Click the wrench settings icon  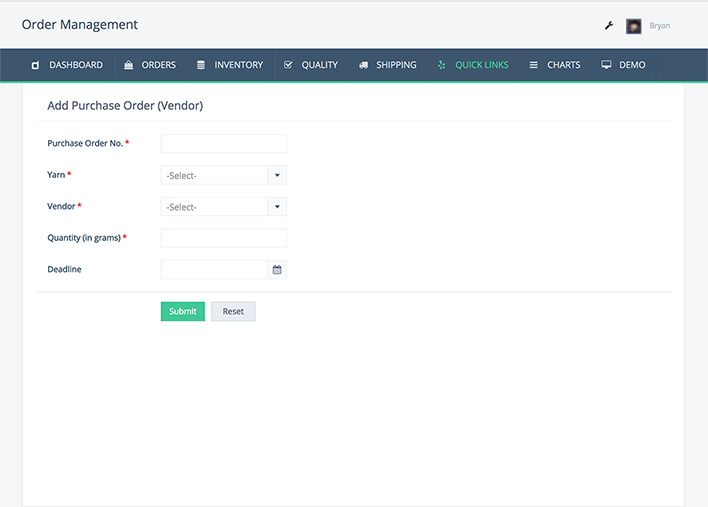pyautogui.click(x=609, y=26)
